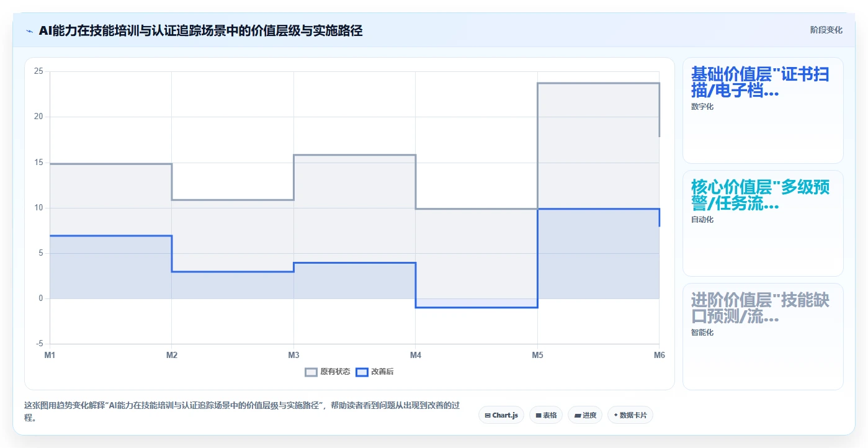Image resolution: width=868 pixels, height=448 pixels.
Task: Open the 进阶价值层 card
Action: pos(763,337)
